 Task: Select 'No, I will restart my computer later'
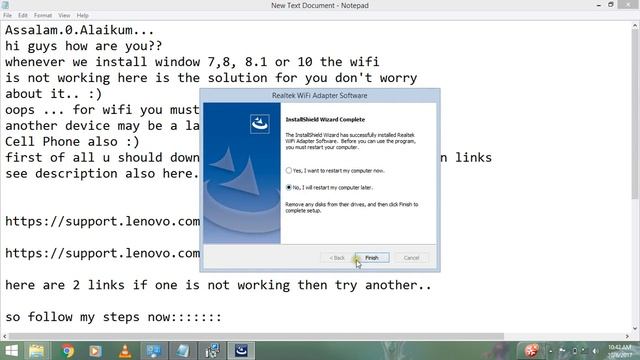point(329,187)
